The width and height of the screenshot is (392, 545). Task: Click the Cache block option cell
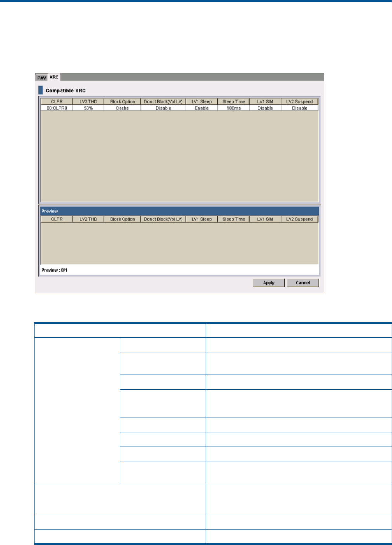pos(122,108)
